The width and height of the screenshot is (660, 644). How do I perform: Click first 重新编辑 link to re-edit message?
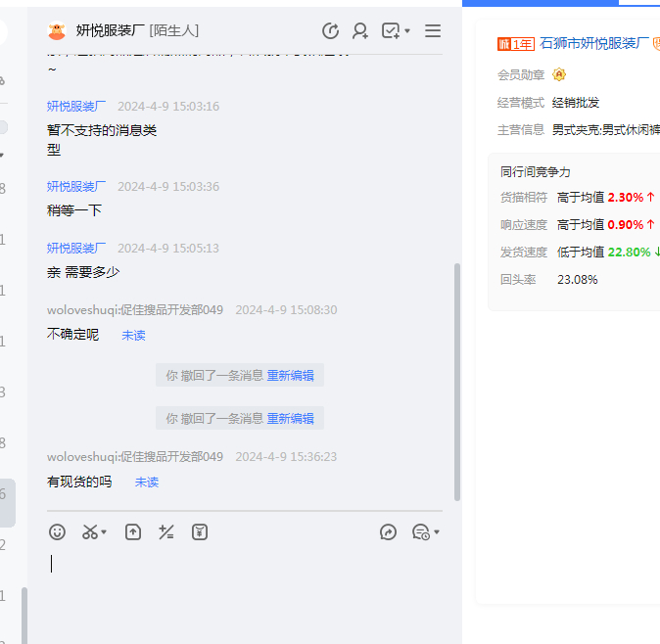[x=290, y=375]
